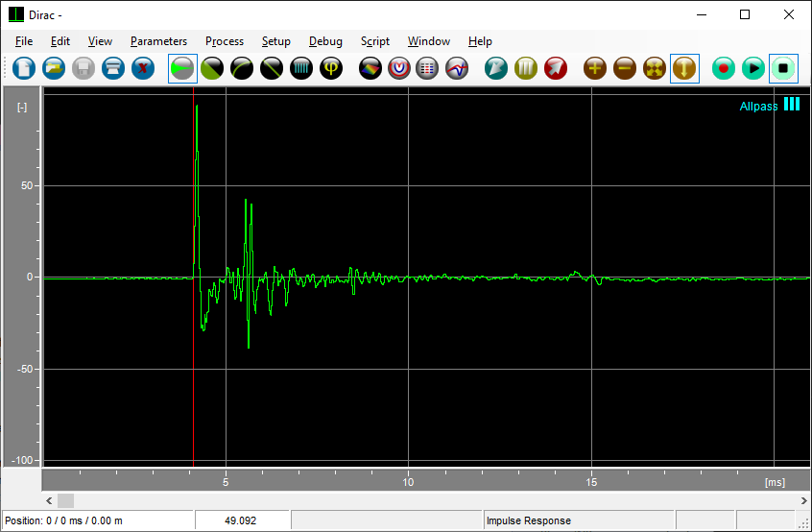The width and height of the screenshot is (812, 532).
Task: Click the red and blue curve icon
Action: pyautogui.click(x=457, y=68)
